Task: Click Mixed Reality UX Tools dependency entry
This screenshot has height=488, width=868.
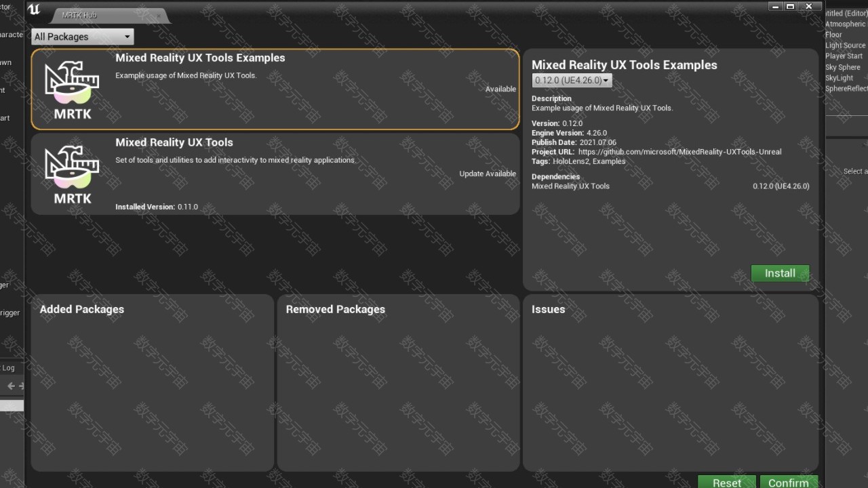Action: (x=670, y=186)
